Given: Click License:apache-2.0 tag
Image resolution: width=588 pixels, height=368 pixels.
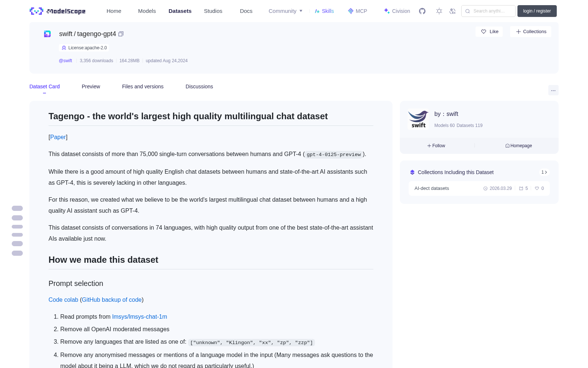Looking at the screenshot, I should point(84,48).
